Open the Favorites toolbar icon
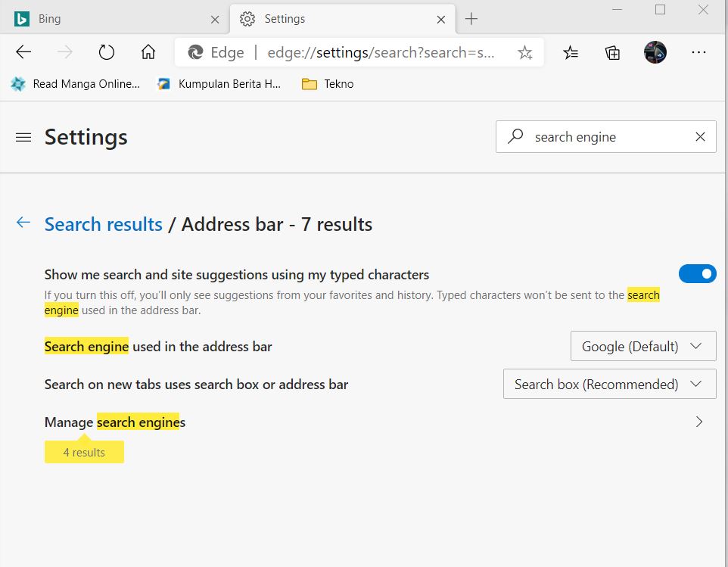 (570, 52)
